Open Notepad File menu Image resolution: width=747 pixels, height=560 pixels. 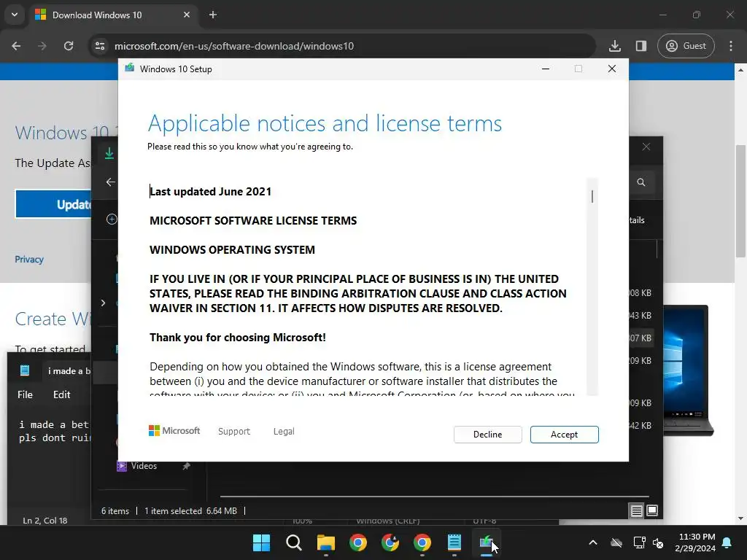point(26,394)
